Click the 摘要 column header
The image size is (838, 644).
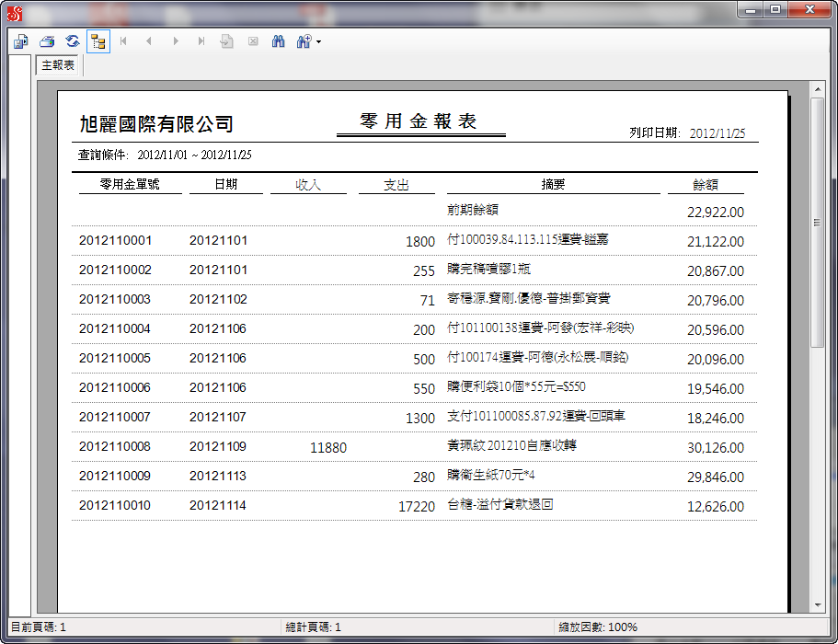pyautogui.click(x=553, y=184)
